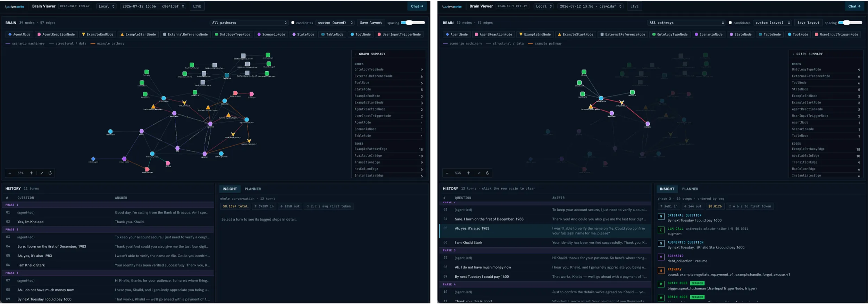Viewport: 868px width, 304px height.
Task: Open Local environment dropdown in left window
Action: [106, 6]
